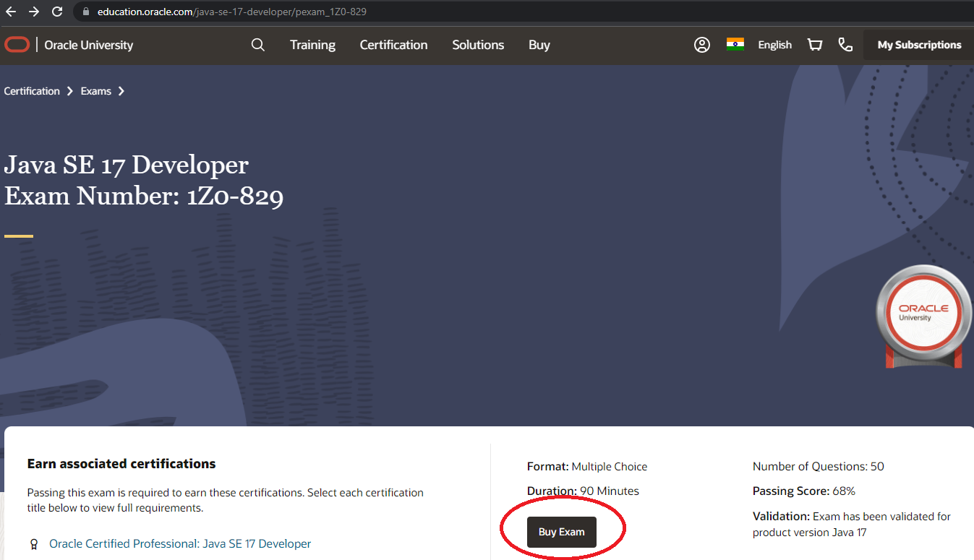This screenshot has height=560, width=974.
Task: Go forward using browser forward arrow
Action: pyautogui.click(x=34, y=12)
